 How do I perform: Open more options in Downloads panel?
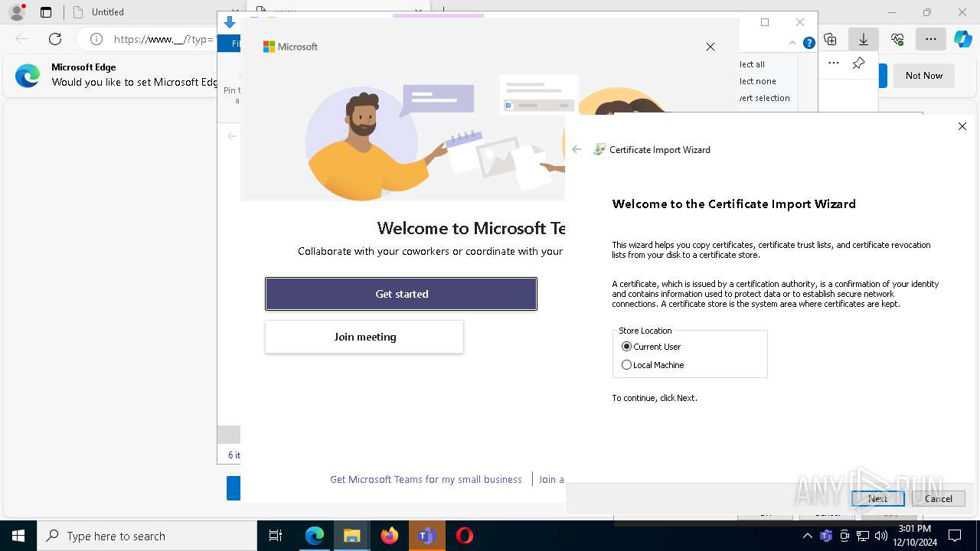tap(834, 63)
